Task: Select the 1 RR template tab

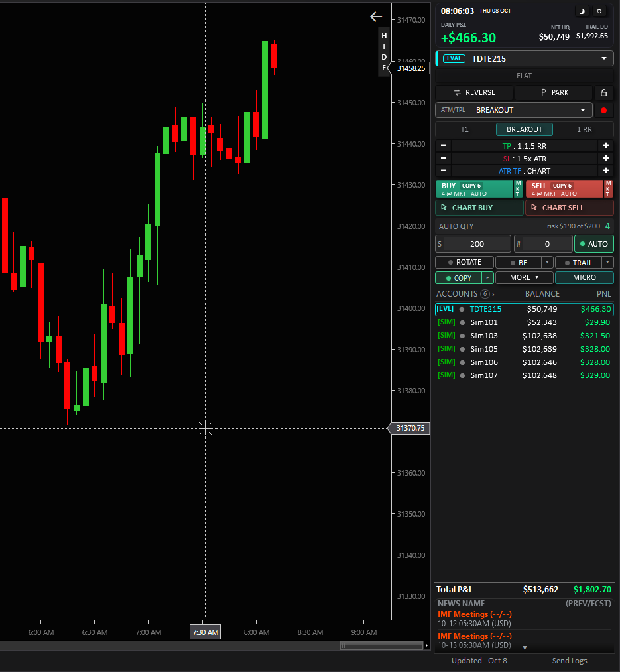Action: tap(584, 129)
